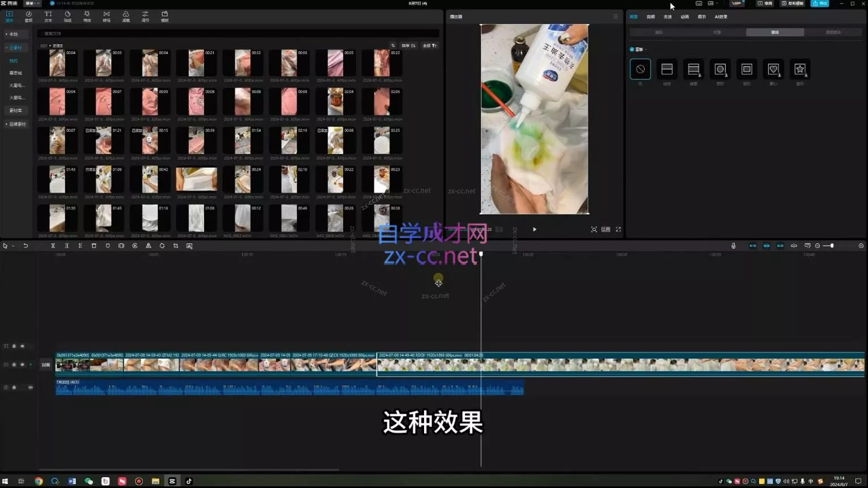Click the voiceover microphone icon
Image resolution: width=868 pixels, height=488 pixels.
click(x=733, y=246)
